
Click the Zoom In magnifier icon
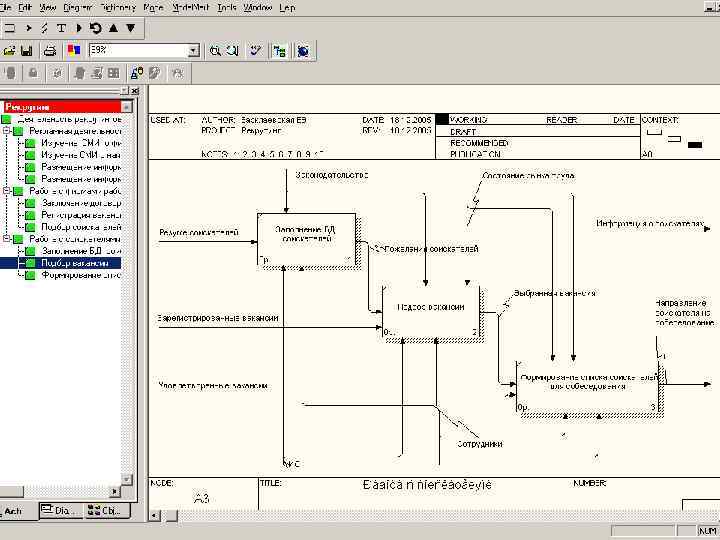(x=215, y=50)
